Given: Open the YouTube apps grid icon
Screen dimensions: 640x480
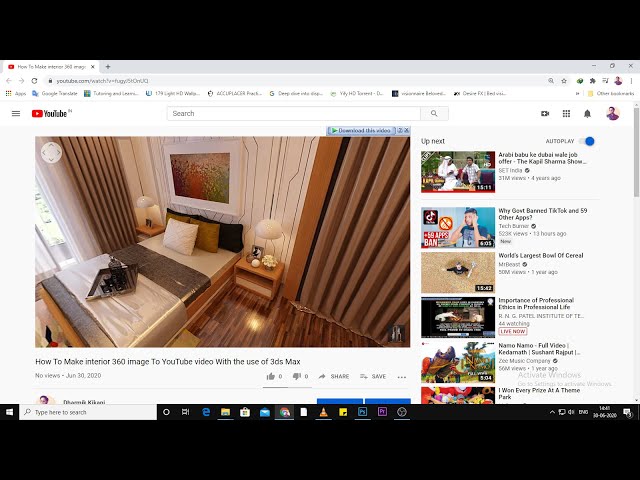Looking at the screenshot, I should 566,113.
